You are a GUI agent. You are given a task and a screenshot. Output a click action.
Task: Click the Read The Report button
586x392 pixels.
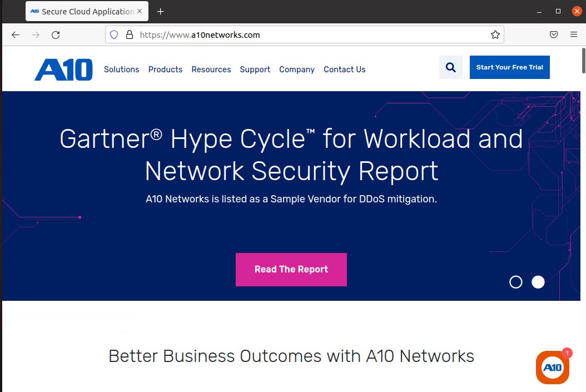[x=291, y=270]
